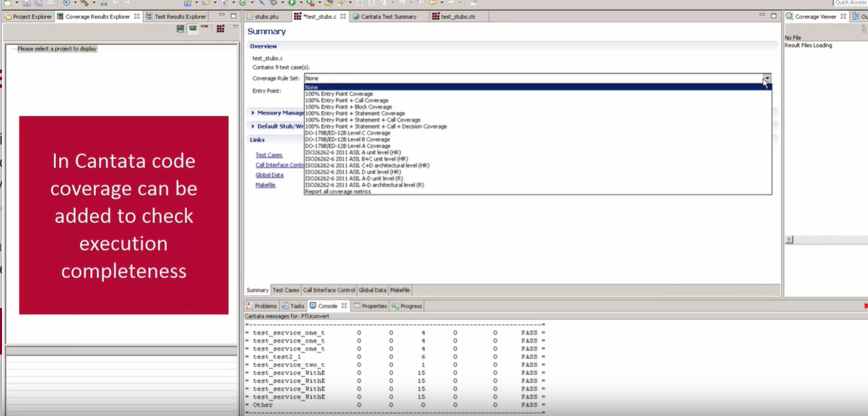868x416 pixels.
Task: Click the "No File" text in Coverage Viewer
Action: pyautogui.click(x=793, y=38)
